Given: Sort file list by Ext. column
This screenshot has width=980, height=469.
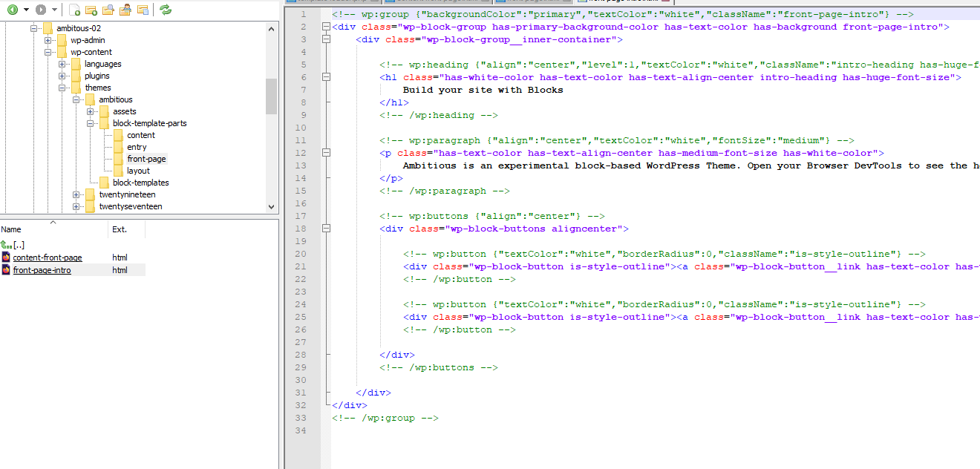Looking at the screenshot, I should [x=120, y=229].
